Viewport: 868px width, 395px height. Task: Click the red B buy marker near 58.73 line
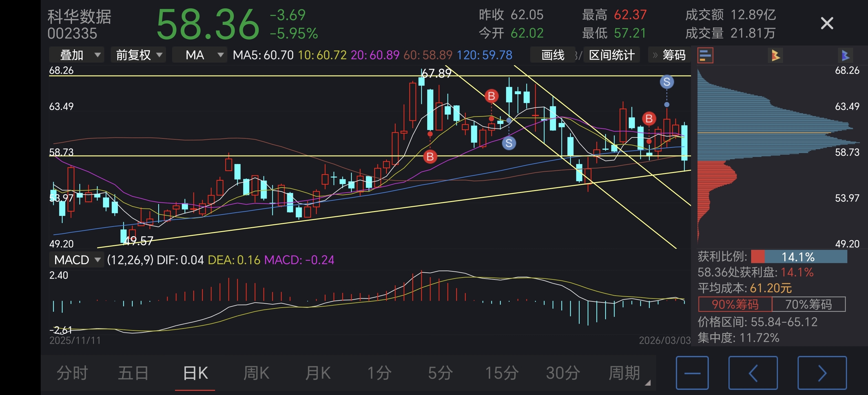click(430, 157)
